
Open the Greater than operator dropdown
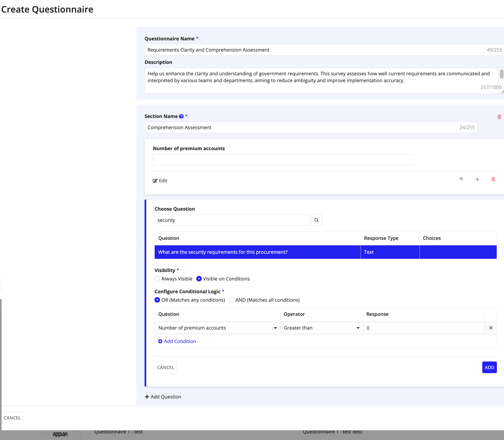pyautogui.click(x=321, y=328)
